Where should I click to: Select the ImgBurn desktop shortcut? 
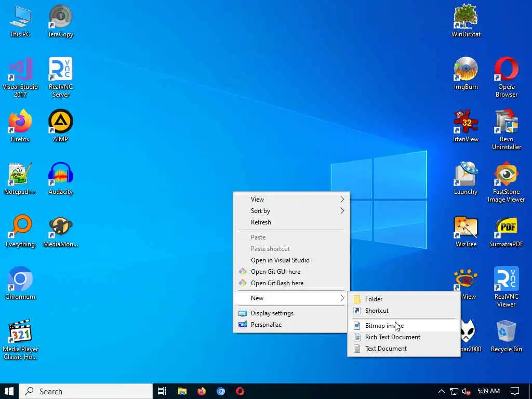pos(466,74)
